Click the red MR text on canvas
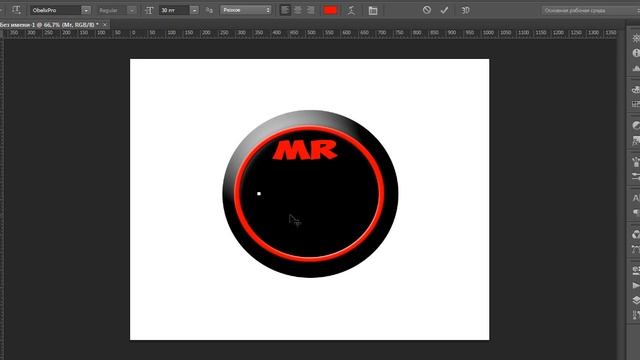 tap(305, 150)
